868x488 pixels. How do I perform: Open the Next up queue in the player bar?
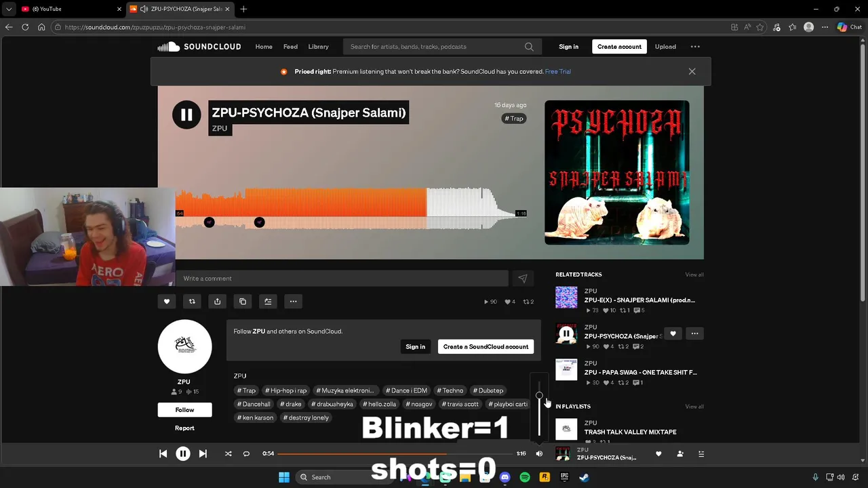[701, 453]
